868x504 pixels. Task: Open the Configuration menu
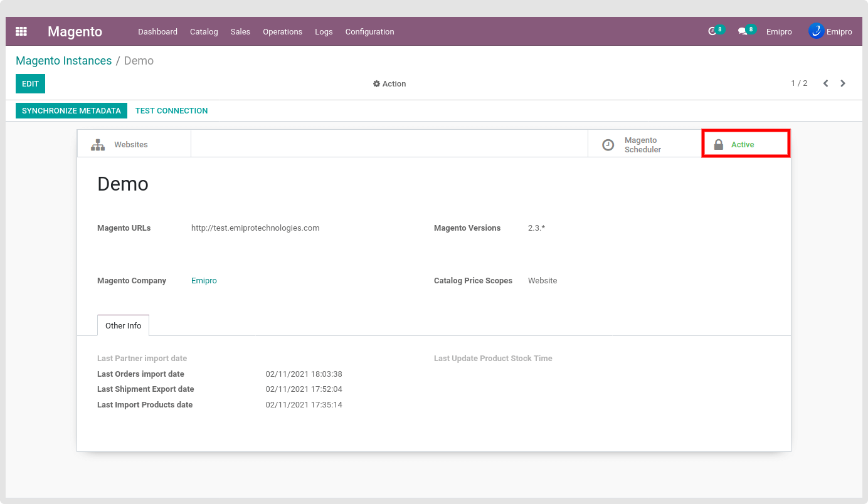coord(369,32)
